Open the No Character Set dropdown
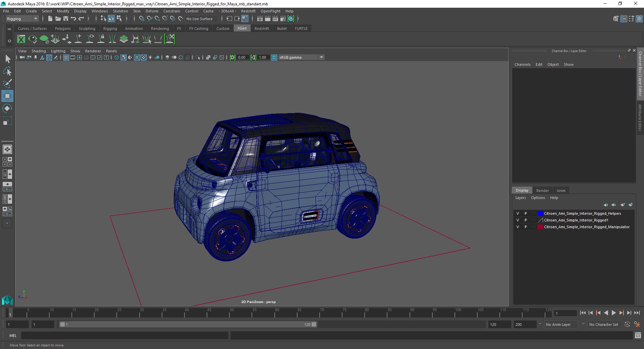This screenshot has height=349, width=644. click(604, 325)
